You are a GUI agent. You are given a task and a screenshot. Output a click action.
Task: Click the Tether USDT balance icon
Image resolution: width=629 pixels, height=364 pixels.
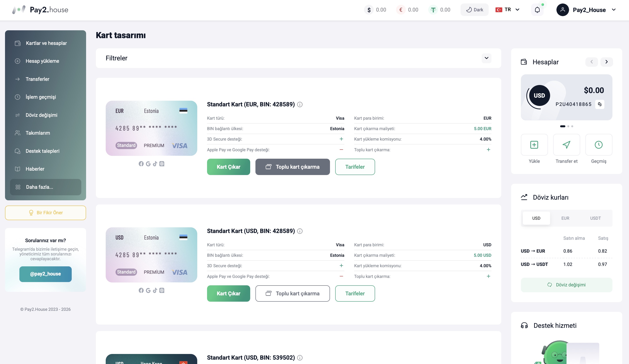pos(433,10)
